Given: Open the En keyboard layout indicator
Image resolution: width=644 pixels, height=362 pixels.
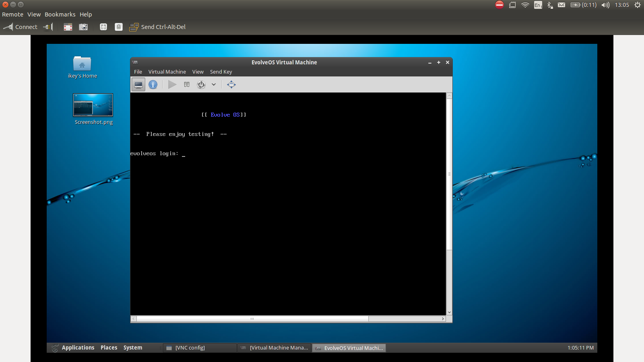Looking at the screenshot, I should pos(538,5).
